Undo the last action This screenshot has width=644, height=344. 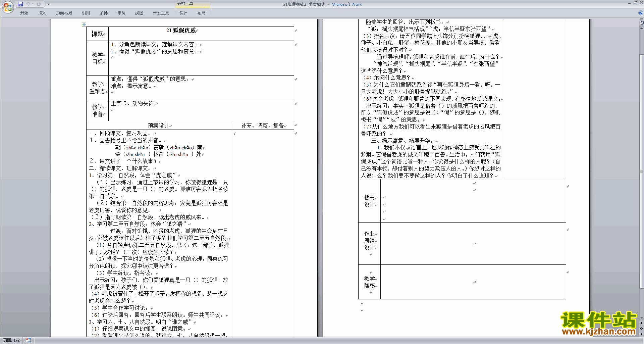pos(28,4)
